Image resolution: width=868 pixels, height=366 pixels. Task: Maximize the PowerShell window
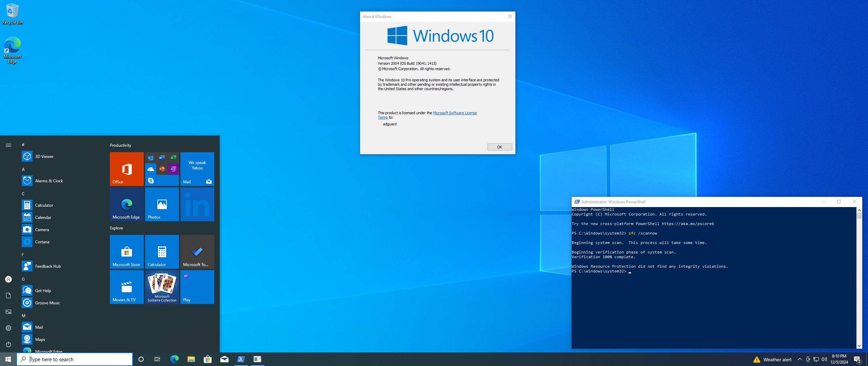(839, 202)
